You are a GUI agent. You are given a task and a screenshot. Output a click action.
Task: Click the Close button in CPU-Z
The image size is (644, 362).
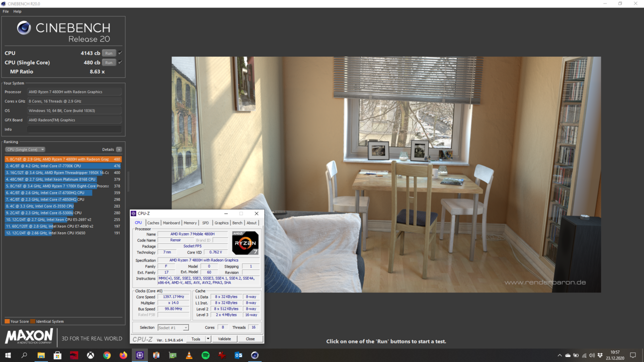click(x=250, y=339)
